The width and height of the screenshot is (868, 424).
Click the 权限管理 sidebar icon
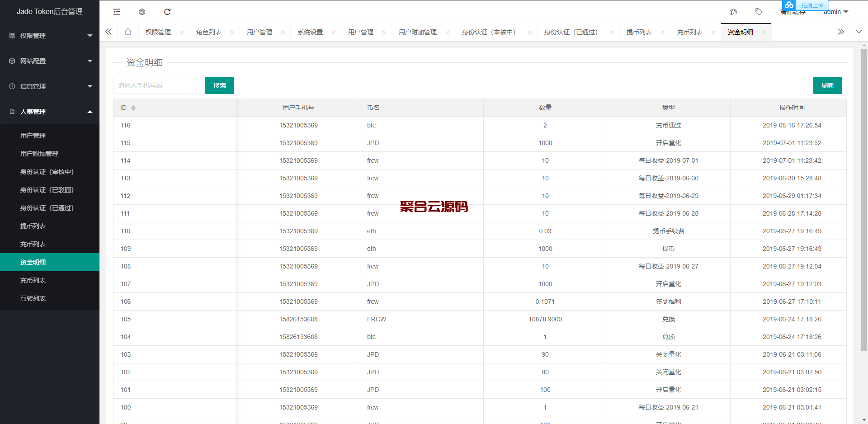(x=12, y=36)
